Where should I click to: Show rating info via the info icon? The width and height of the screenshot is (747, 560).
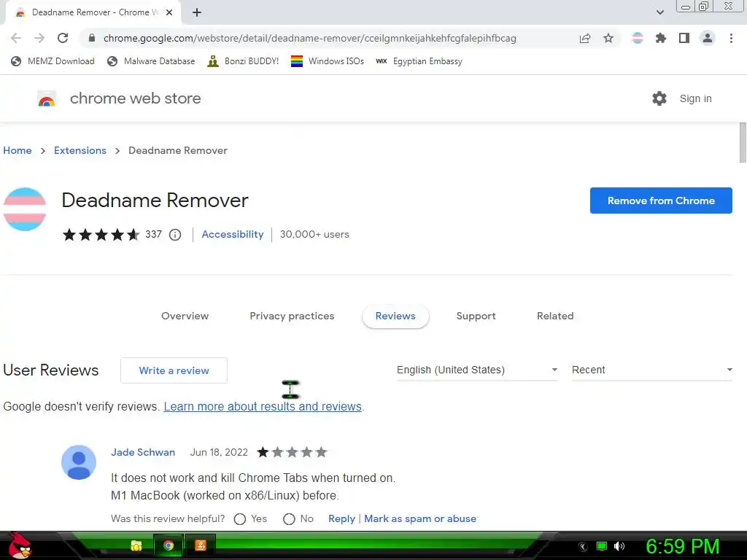[x=175, y=235]
